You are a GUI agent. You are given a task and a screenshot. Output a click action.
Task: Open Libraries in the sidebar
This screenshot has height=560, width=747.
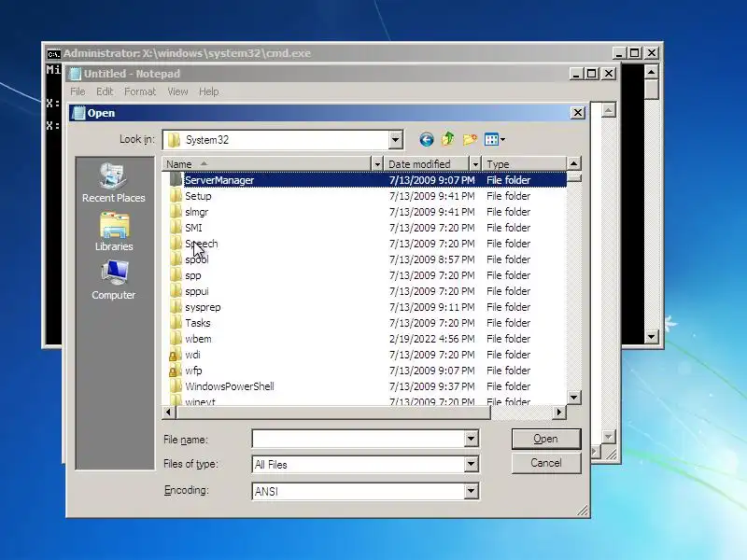click(x=114, y=231)
